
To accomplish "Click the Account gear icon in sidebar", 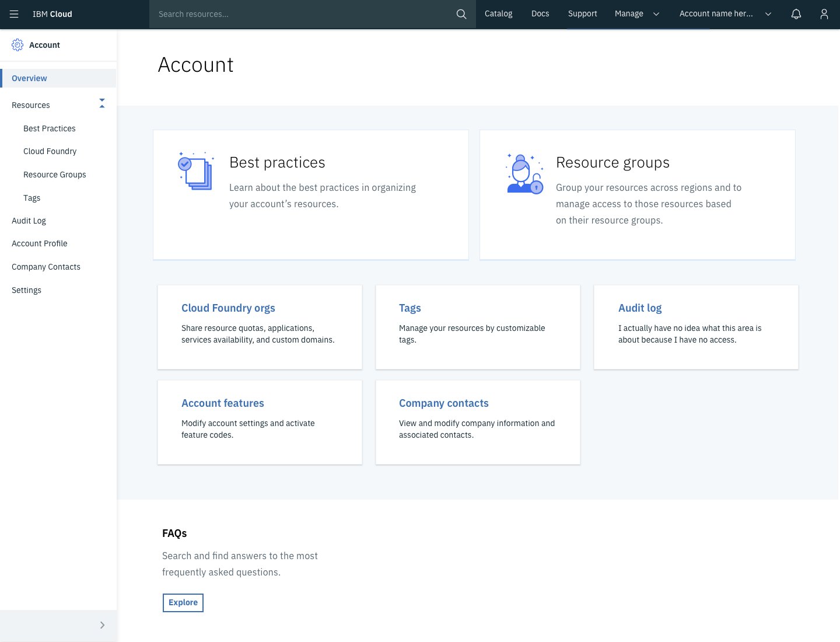I will click(x=17, y=45).
